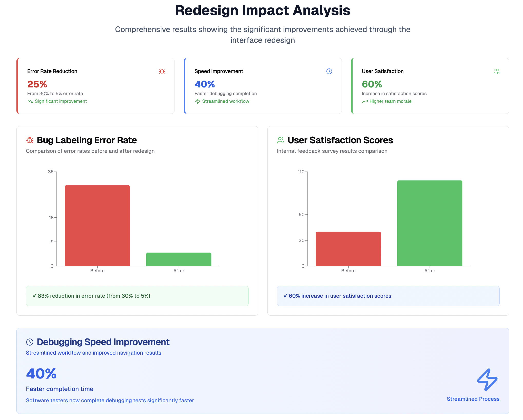Click the bug icon next to Bug Labeling Error Rate
523x420 pixels.
click(x=30, y=140)
